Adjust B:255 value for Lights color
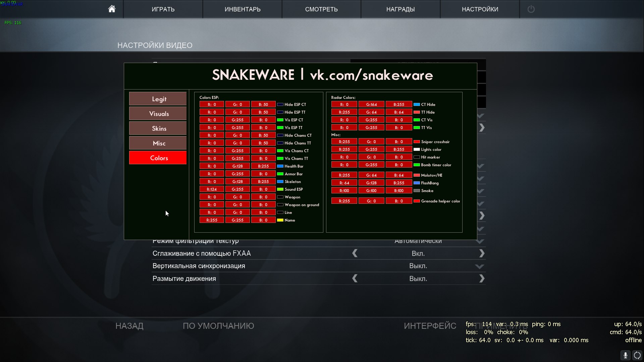 pyautogui.click(x=399, y=149)
